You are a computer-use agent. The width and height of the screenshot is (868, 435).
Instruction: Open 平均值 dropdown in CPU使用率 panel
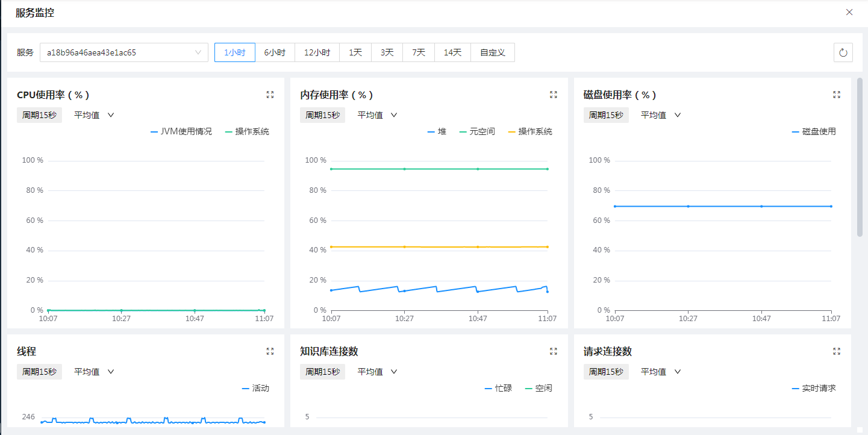tap(94, 115)
